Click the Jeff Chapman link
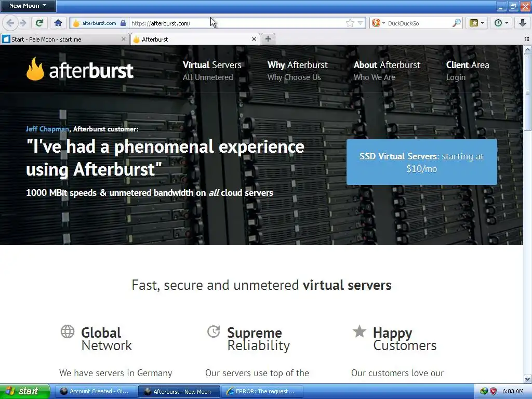Viewport: 532px width, 399px height. (47, 129)
